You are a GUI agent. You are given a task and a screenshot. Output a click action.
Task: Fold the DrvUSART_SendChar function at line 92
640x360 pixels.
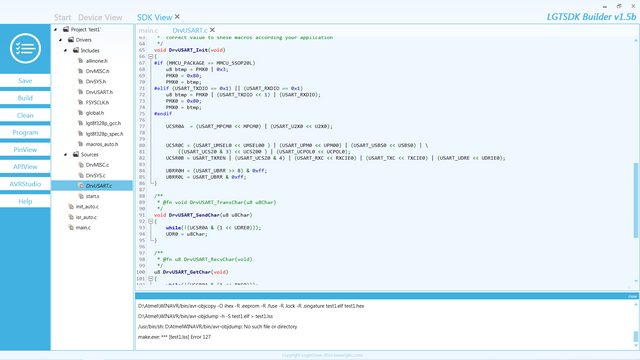[150, 221]
